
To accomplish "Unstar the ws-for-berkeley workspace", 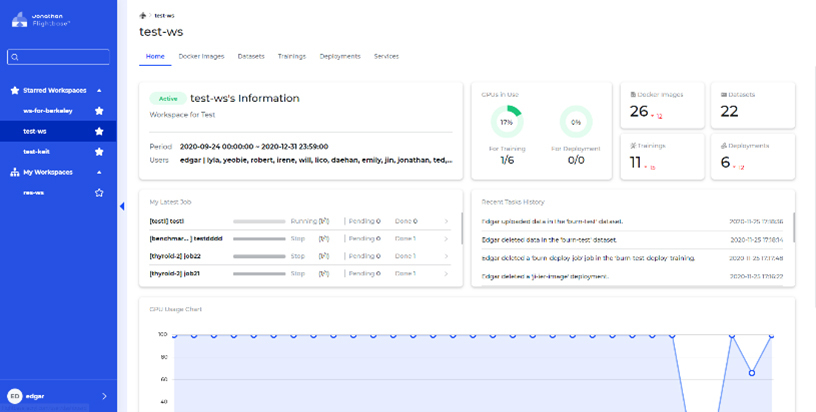I will pos(99,111).
